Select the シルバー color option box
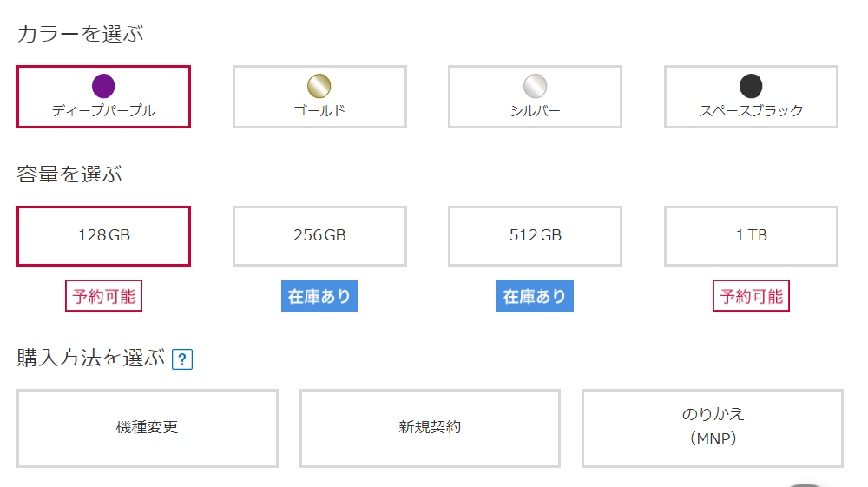 tap(536, 97)
